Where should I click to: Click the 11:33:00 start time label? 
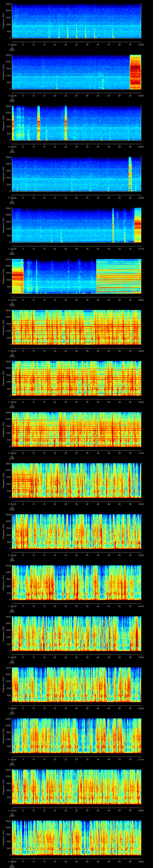pos(12,606)
